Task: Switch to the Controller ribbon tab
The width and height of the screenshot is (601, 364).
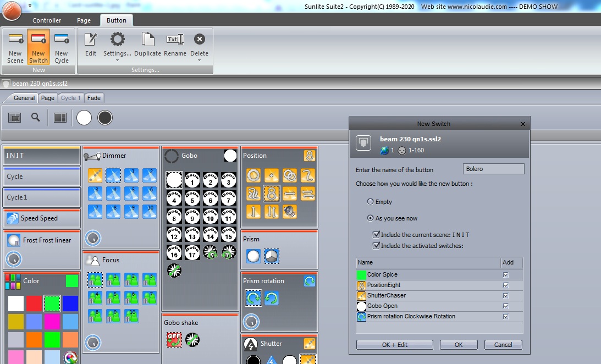Action: [x=47, y=20]
